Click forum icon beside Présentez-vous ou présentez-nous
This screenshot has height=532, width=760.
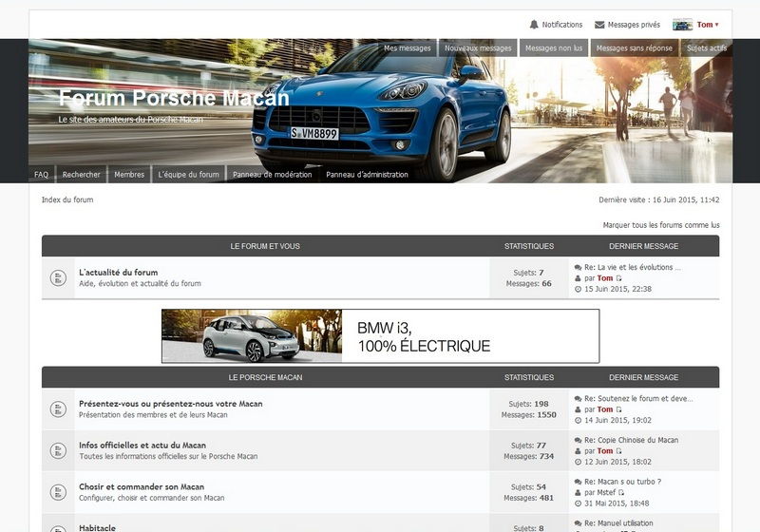[x=58, y=408]
